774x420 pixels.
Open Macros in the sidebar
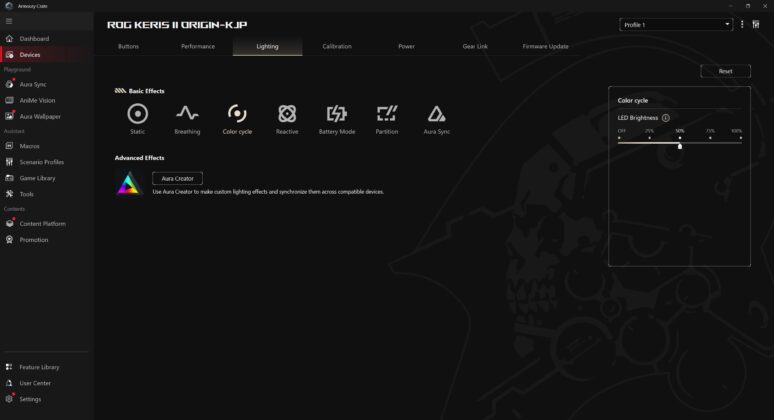click(x=46, y=146)
